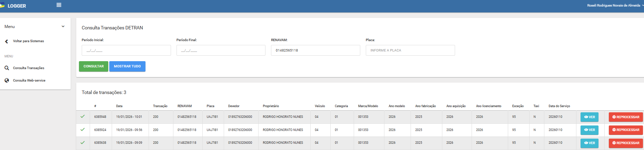The height and width of the screenshot is (150, 644).
Task: Open Consulta Transações menu item
Action: 29,68
